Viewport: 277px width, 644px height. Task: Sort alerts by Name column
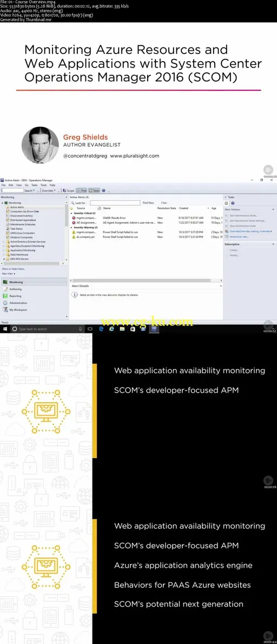point(107,208)
